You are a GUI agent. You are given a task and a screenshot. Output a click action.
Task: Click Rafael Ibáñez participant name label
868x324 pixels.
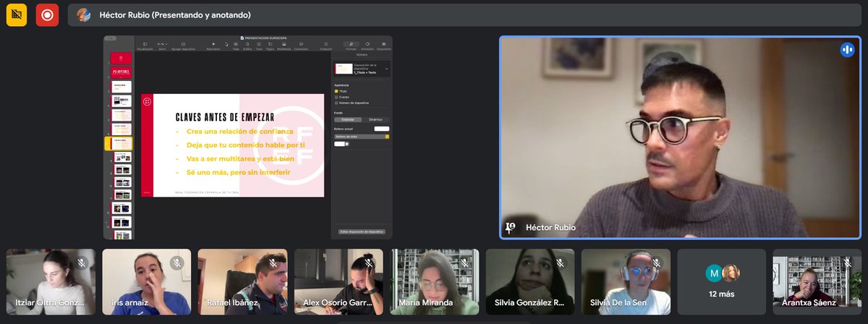click(231, 303)
